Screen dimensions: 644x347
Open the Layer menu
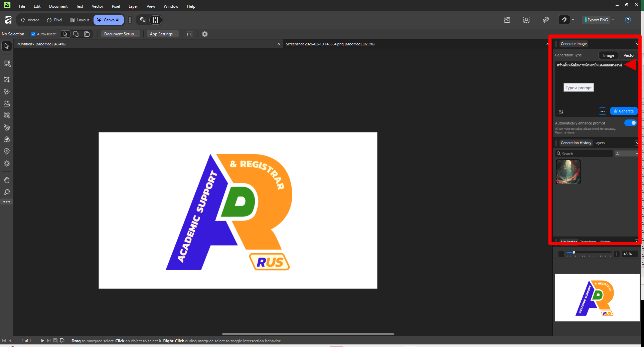point(133,6)
